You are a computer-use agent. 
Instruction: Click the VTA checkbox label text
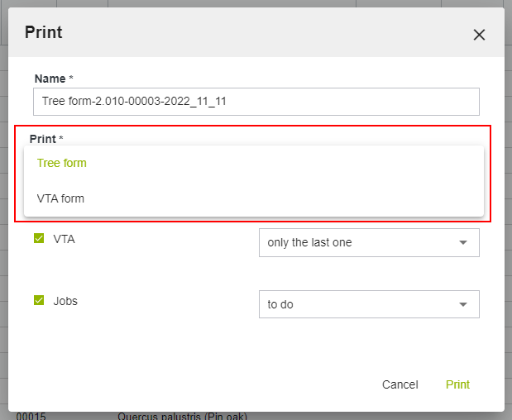pyautogui.click(x=64, y=239)
